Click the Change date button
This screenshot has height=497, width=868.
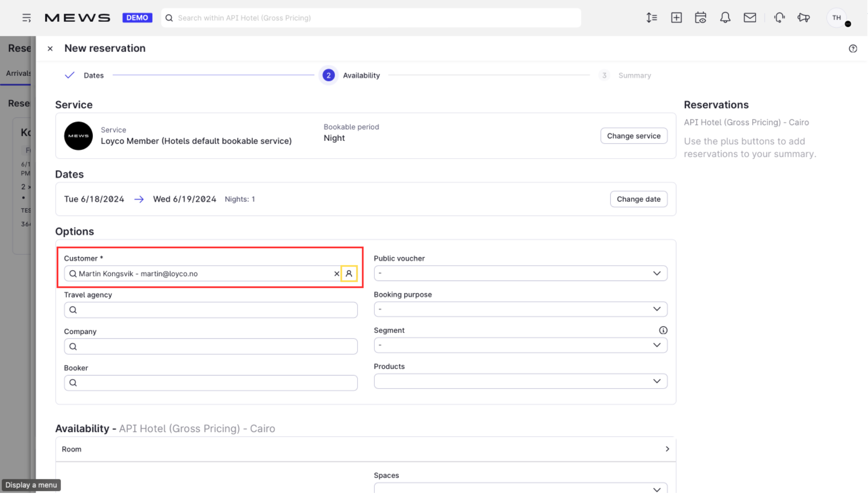point(638,199)
